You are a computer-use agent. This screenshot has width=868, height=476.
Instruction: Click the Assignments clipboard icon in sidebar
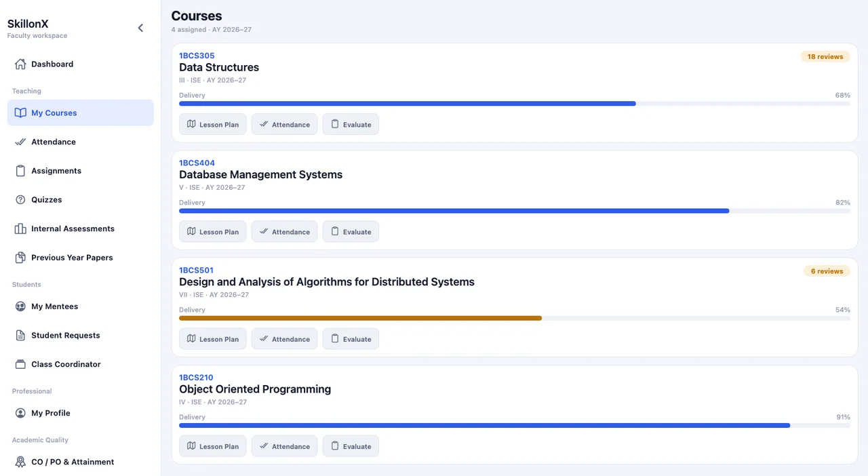pyautogui.click(x=20, y=171)
